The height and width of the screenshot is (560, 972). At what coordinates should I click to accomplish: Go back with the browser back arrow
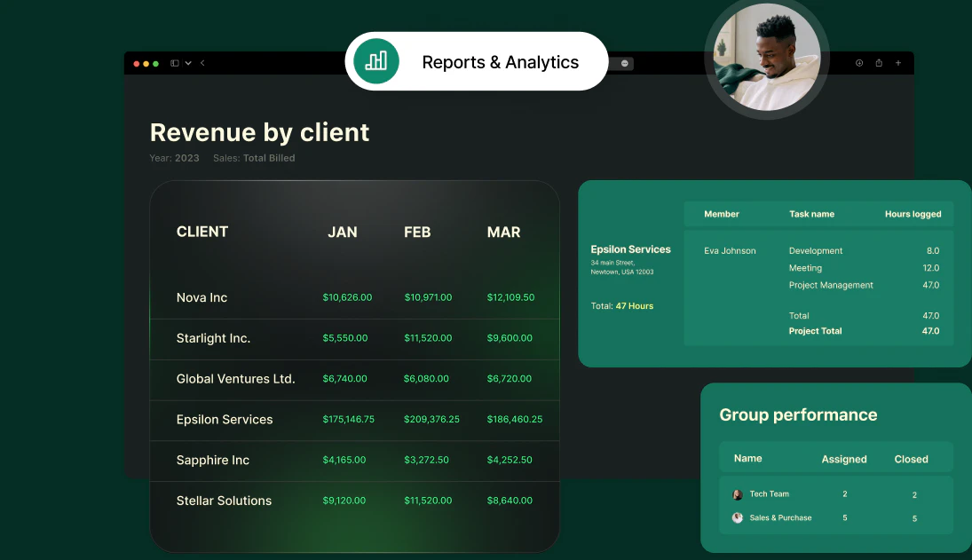coord(202,63)
